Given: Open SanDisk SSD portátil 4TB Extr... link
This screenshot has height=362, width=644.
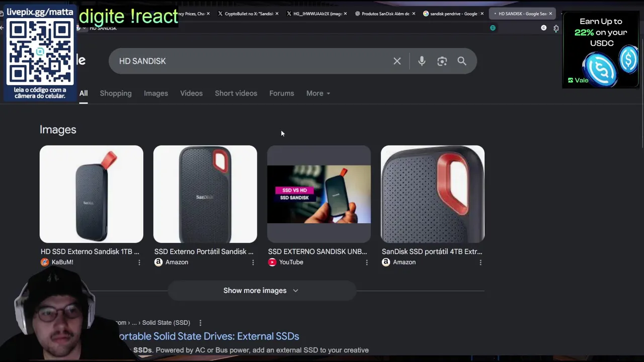Looking at the screenshot, I should tap(432, 251).
